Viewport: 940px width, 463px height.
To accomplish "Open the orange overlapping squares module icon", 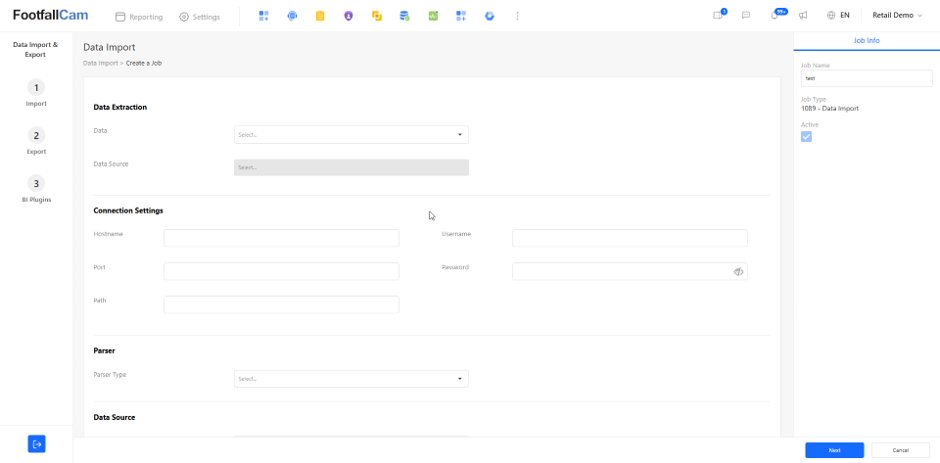I will pos(376,16).
